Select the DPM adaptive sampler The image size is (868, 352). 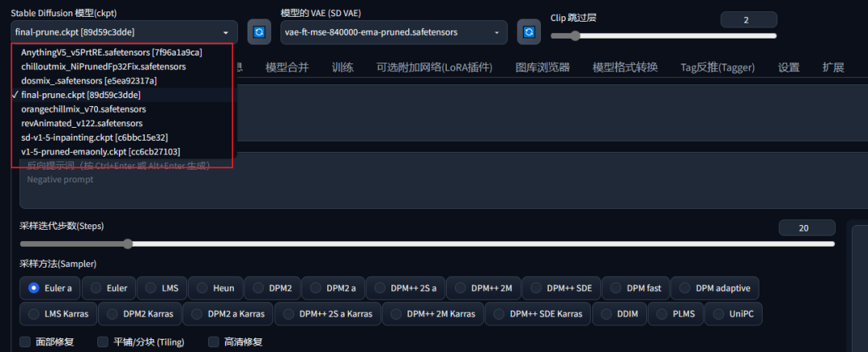click(x=714, y=288)
